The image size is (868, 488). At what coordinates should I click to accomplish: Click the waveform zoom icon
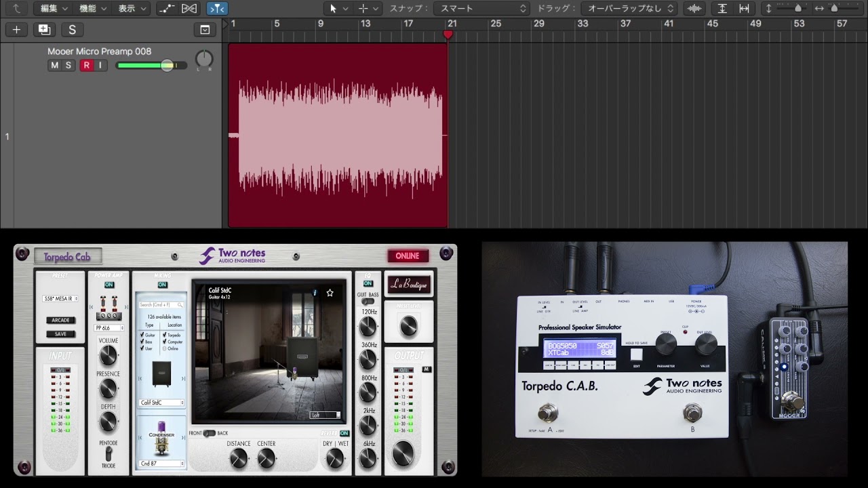[x=694, y=8]
